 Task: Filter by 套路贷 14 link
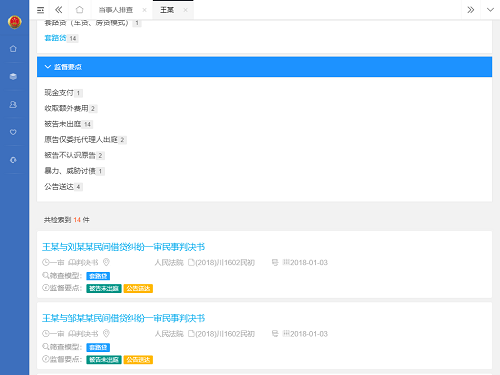pyautogui.click(x=61, y=38)
